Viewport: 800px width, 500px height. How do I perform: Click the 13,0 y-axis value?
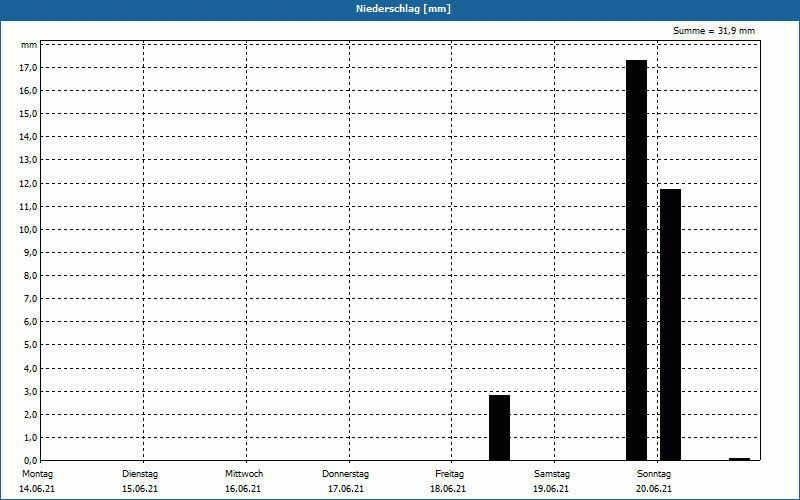tap(28, 160)
